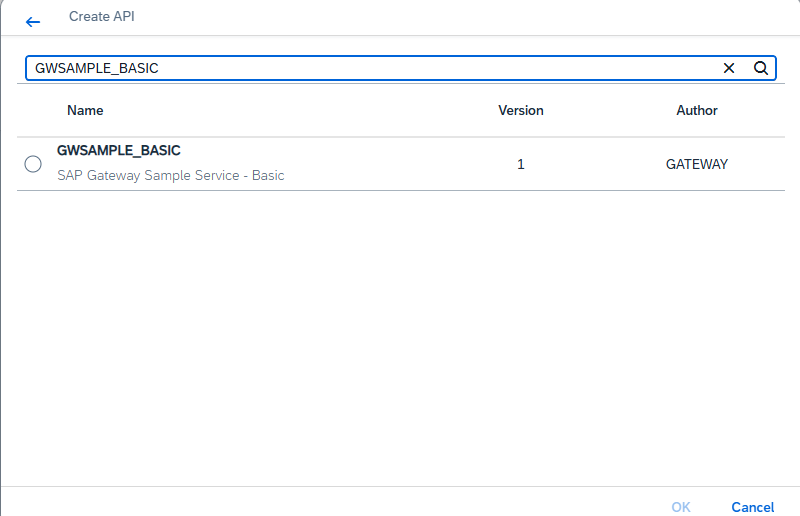Confirm selection with OK

pos(681,507)
